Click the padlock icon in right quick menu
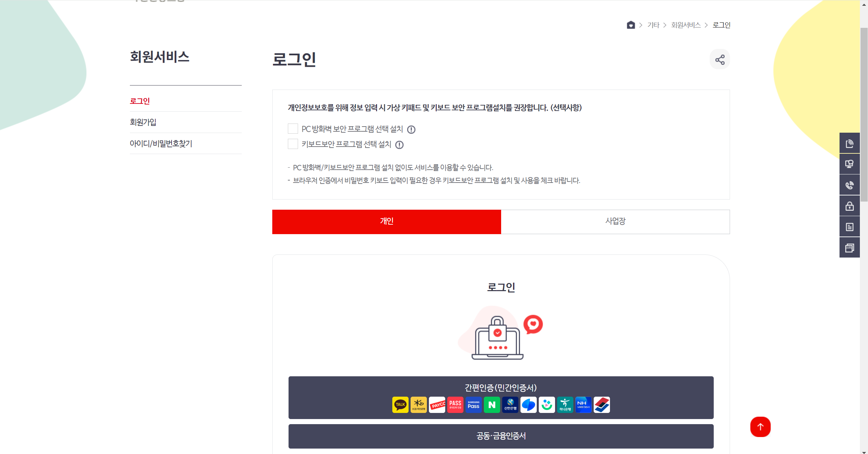The image size is (868, 454). point(849,206)
